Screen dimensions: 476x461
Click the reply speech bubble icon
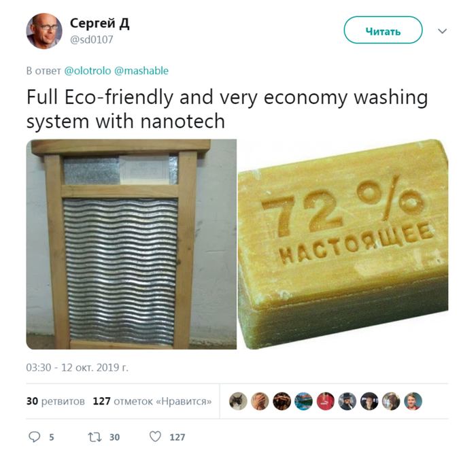pyautogui.click(x=34, y=437)
